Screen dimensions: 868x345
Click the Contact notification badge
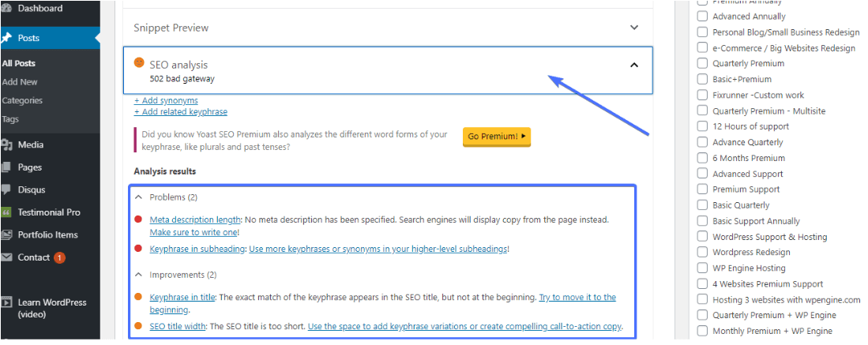coord(60,257)
